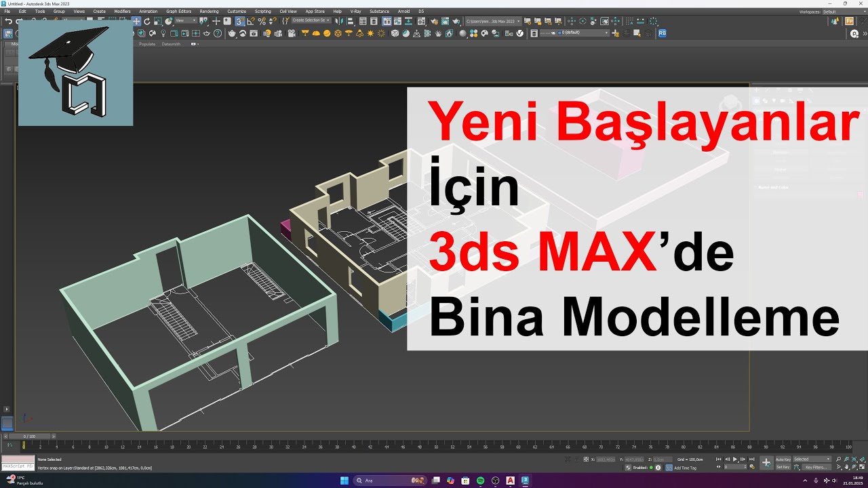Open the Selected key filter dropdown
Image resolution: width=868 pixels, height=488 pixels.
pyautogui.click(x=812, y=459)
